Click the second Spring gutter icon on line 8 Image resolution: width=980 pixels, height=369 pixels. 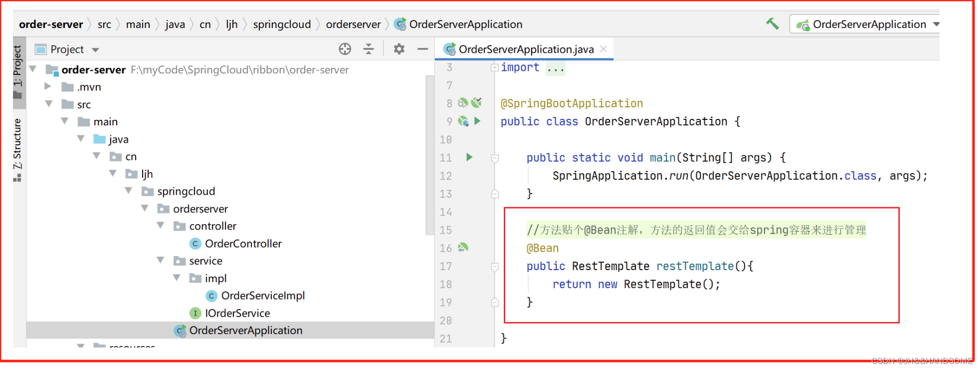point(477,102)
